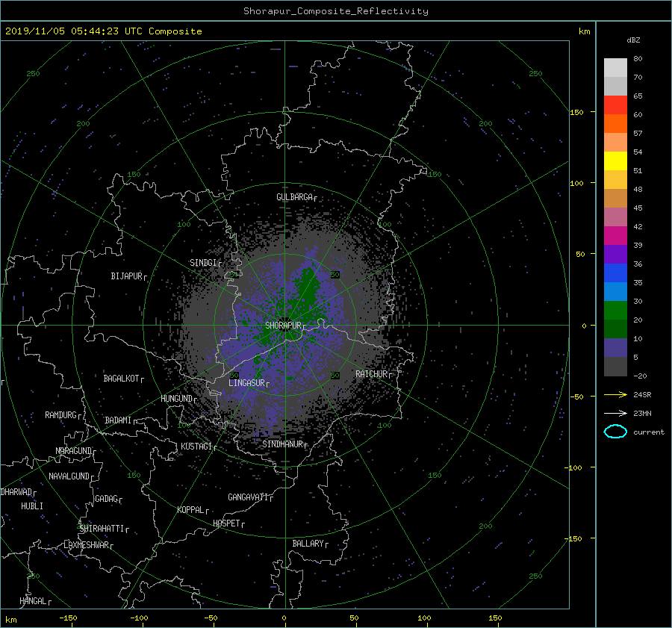
Task: Click the RAMDURG city label
Action: (x=61, y=415)
